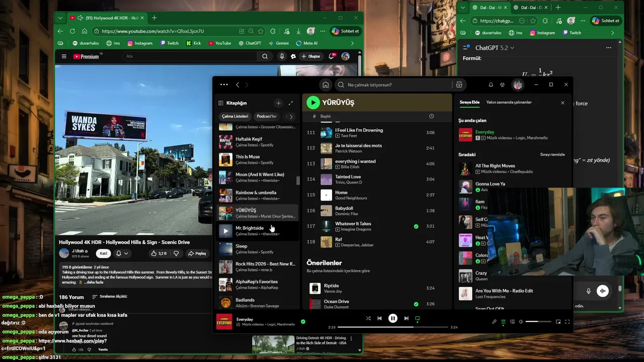Open Spotify lyrics microphone icon
Image resolution: width=644 pixels, height=362 pixels.
tap(494, 322)
